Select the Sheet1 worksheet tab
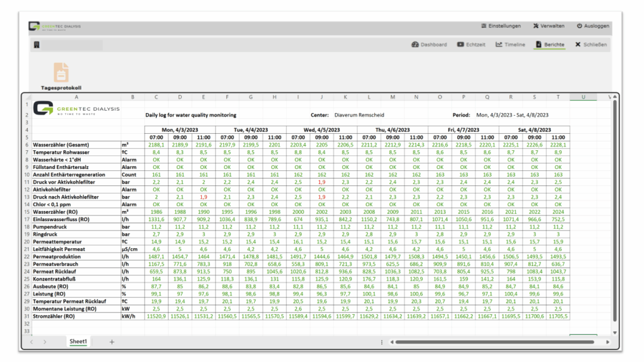The image size is (644, 362). click(79, 341)
